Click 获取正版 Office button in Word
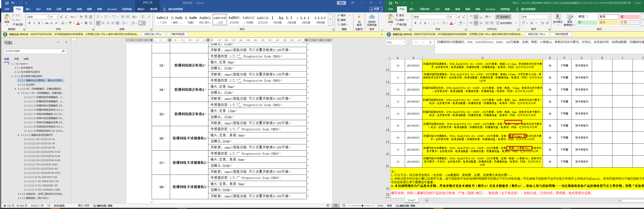Screen dimensions: 644x209 [153, 34]
